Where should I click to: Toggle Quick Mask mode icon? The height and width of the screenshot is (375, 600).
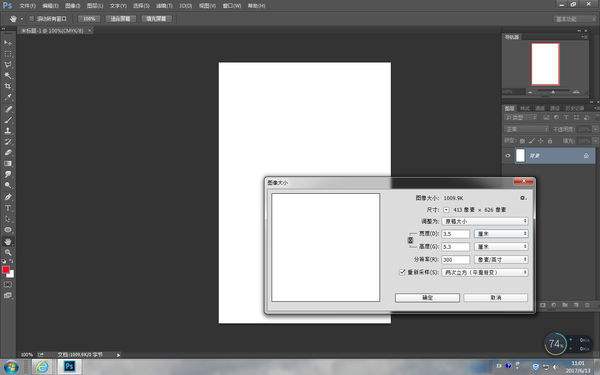pyautogui.click(x=8, y=285)
